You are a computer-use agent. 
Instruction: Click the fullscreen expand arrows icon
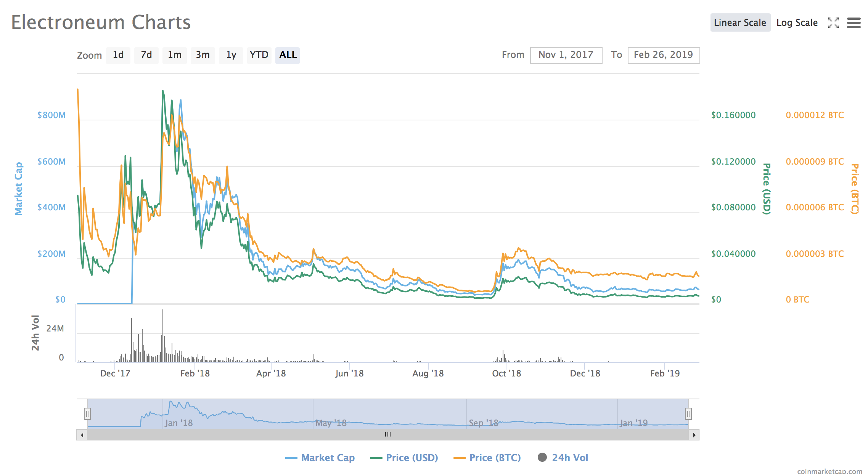833,23
